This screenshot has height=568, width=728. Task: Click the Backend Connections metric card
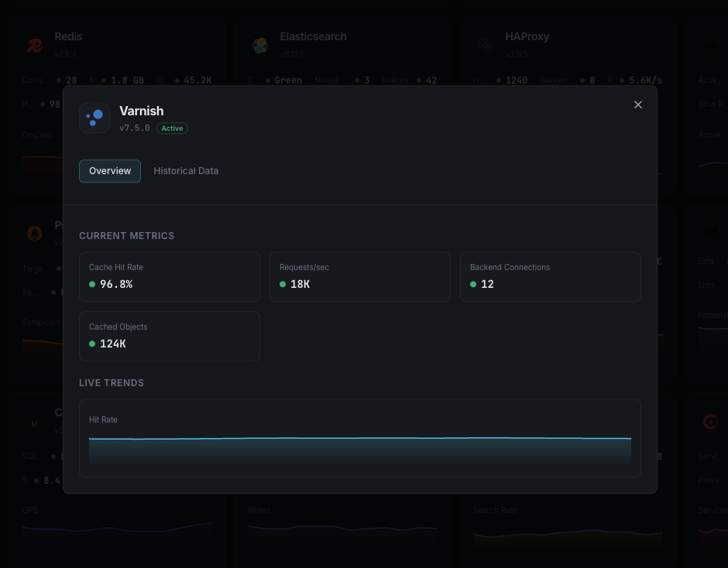pos(550,276)
